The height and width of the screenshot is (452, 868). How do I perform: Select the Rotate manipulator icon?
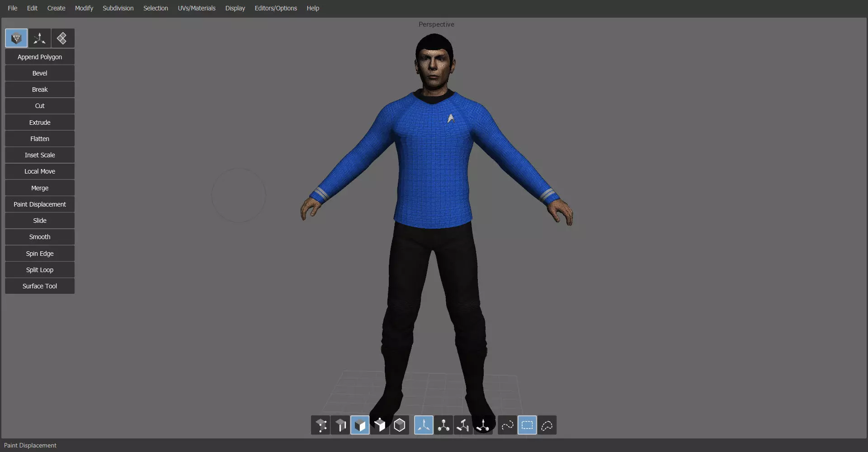463,425
